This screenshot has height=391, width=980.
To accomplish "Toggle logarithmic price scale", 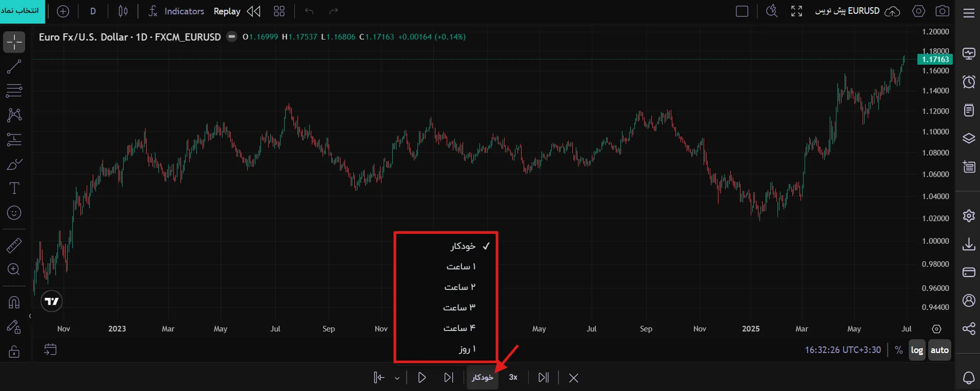I will [917, 350].
